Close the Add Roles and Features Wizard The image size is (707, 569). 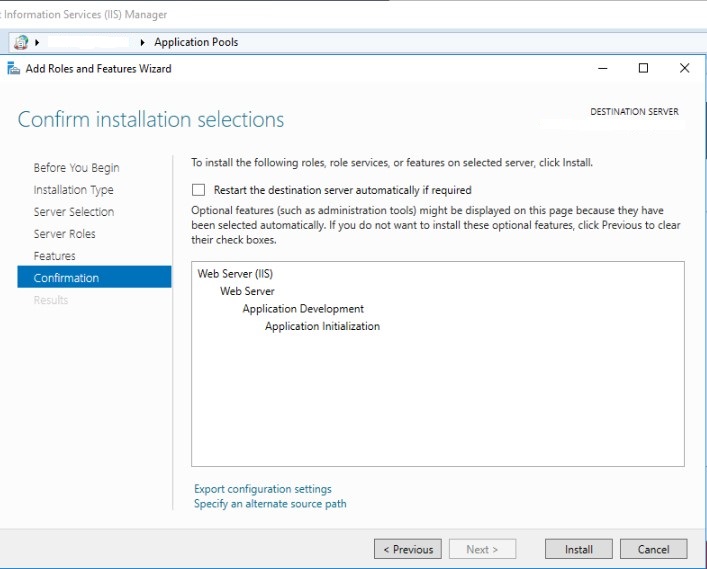click(684, 69)
